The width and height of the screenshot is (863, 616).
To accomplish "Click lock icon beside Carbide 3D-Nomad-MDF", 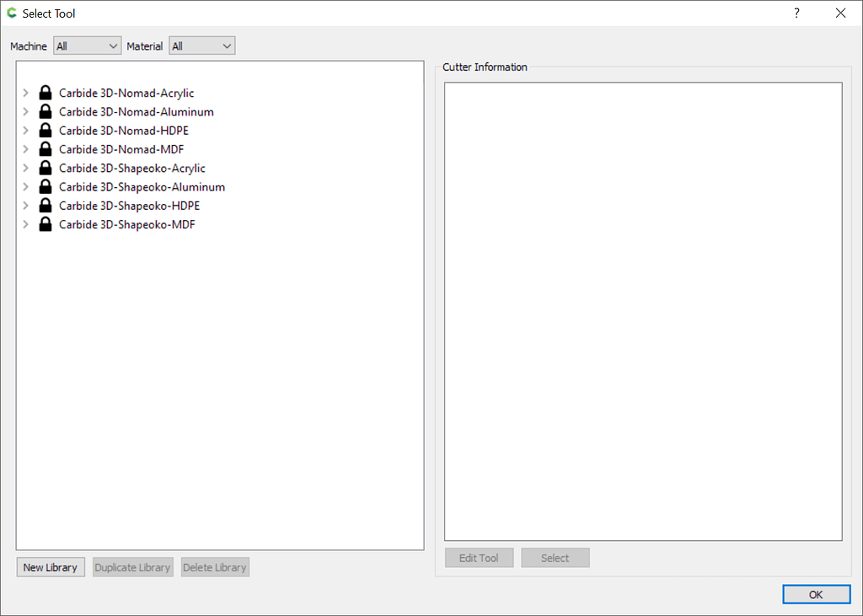I will tap(46, 148).
